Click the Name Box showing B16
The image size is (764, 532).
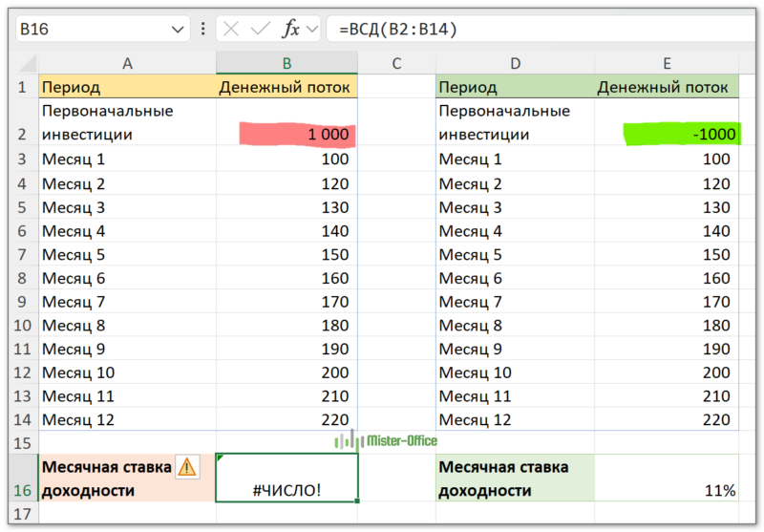pos(91,30)
